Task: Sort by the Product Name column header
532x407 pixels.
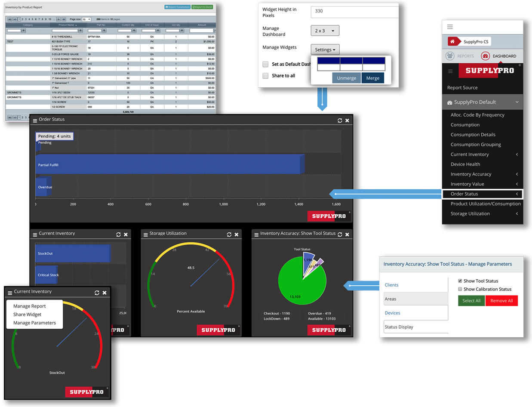Action: click(x=68, y=25)
